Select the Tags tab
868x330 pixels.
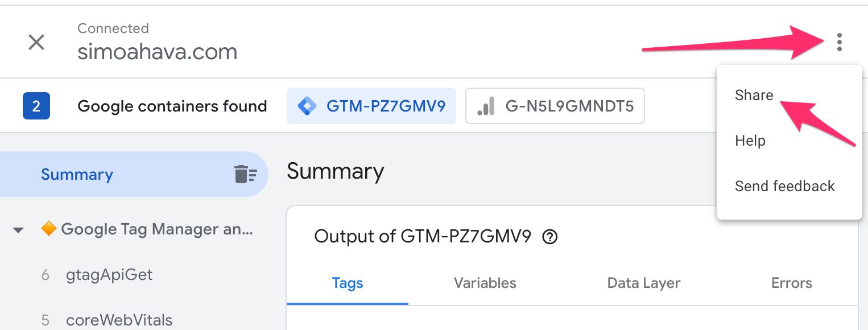point(348,283)
